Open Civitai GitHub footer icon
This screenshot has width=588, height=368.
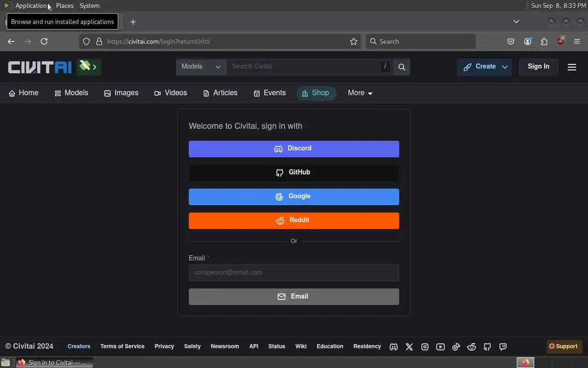click(487, 347)
